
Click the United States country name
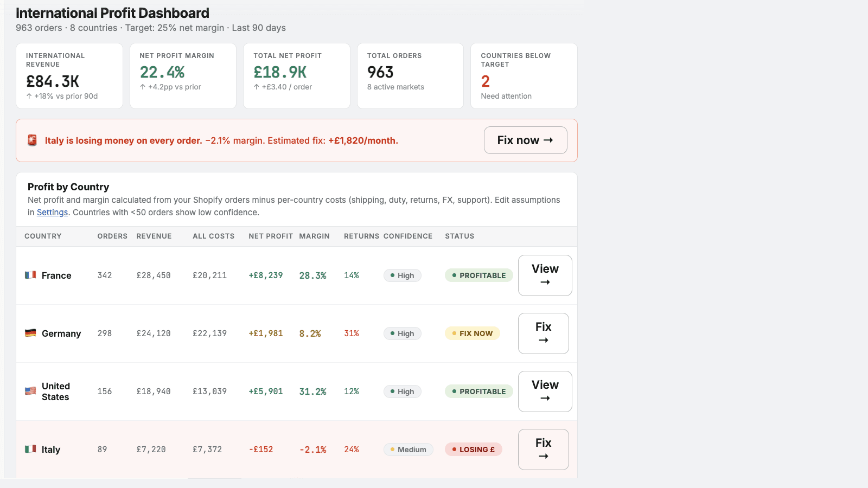coord(56,391)
